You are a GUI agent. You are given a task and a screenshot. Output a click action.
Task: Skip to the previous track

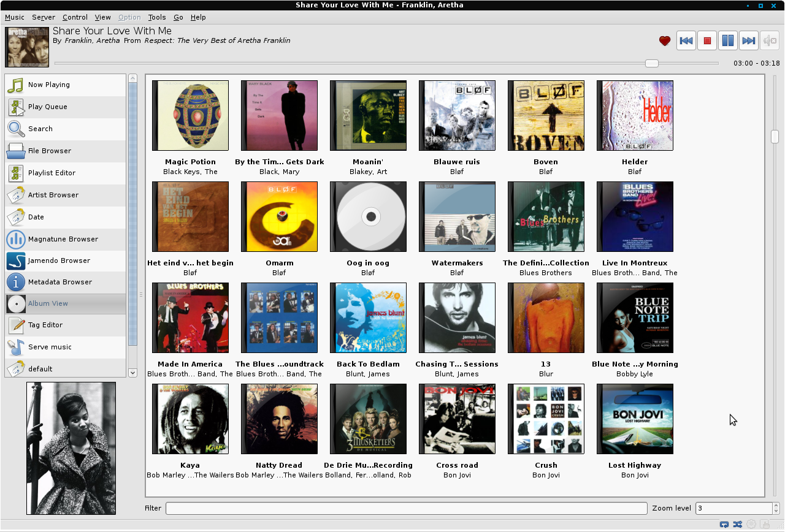click(686, 41)
